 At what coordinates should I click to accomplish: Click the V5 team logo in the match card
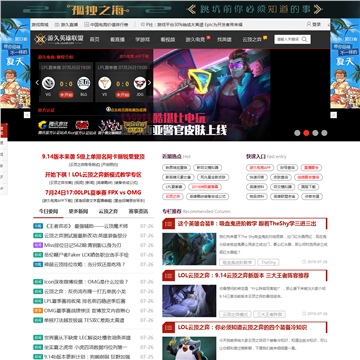105,83
